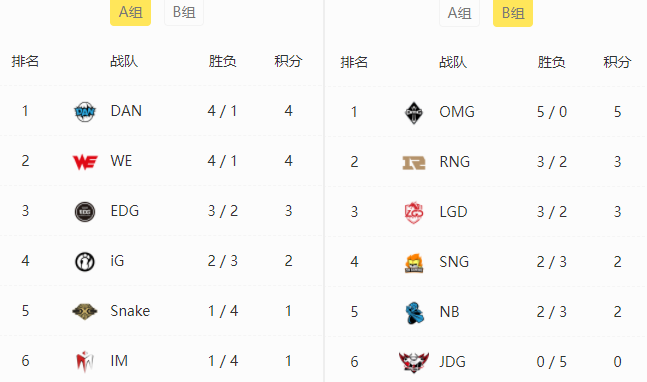This screenshot has height=382, width=647.
Task: Select highlighted B组 tab in right panel
Action: click(x=513, y=13)
